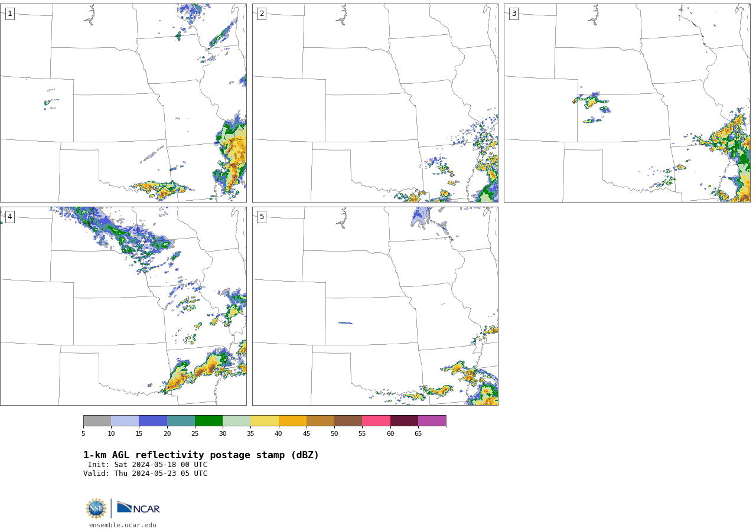Click the panel number 1 label box
The image size is (756, 532).
(x=9, y=14)
